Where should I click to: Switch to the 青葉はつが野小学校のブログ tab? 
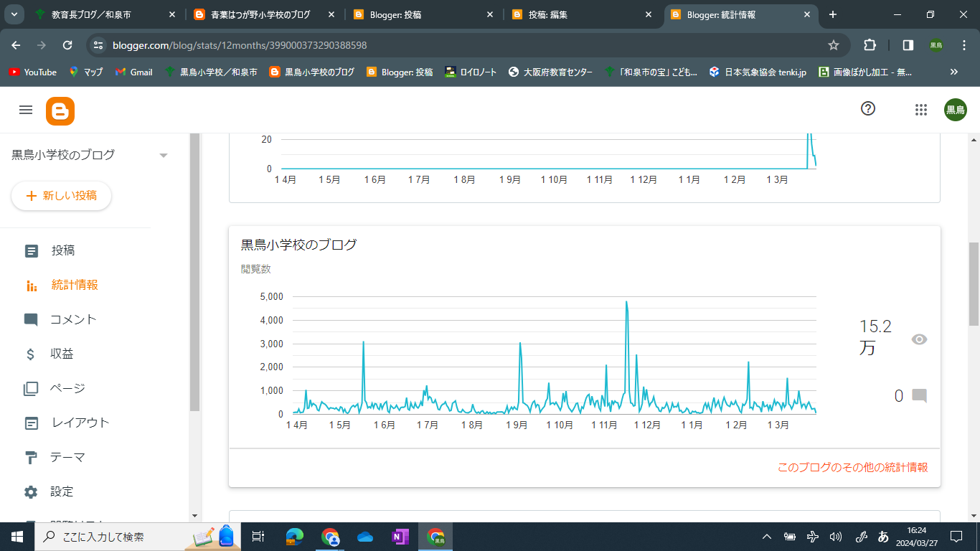(x=263, y=14)
